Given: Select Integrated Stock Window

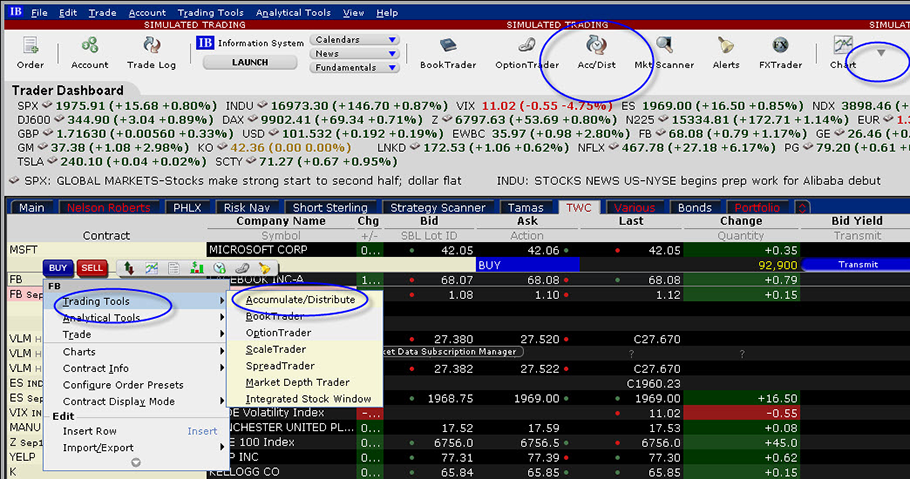Looking at the screenshot, I should (308, 399).
